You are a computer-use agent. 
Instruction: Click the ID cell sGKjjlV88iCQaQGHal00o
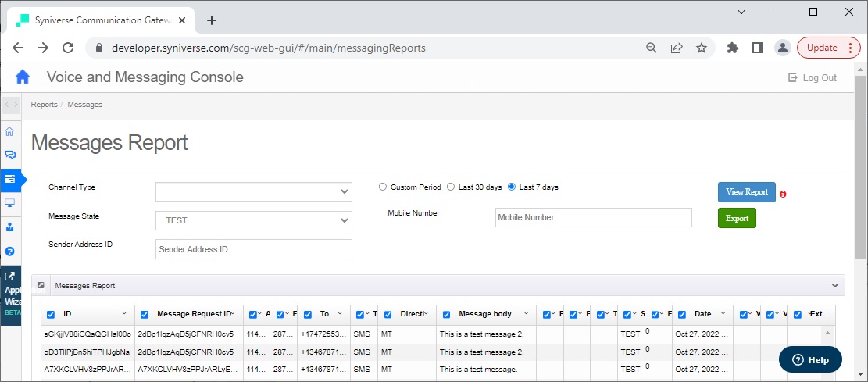click(88, 334)
